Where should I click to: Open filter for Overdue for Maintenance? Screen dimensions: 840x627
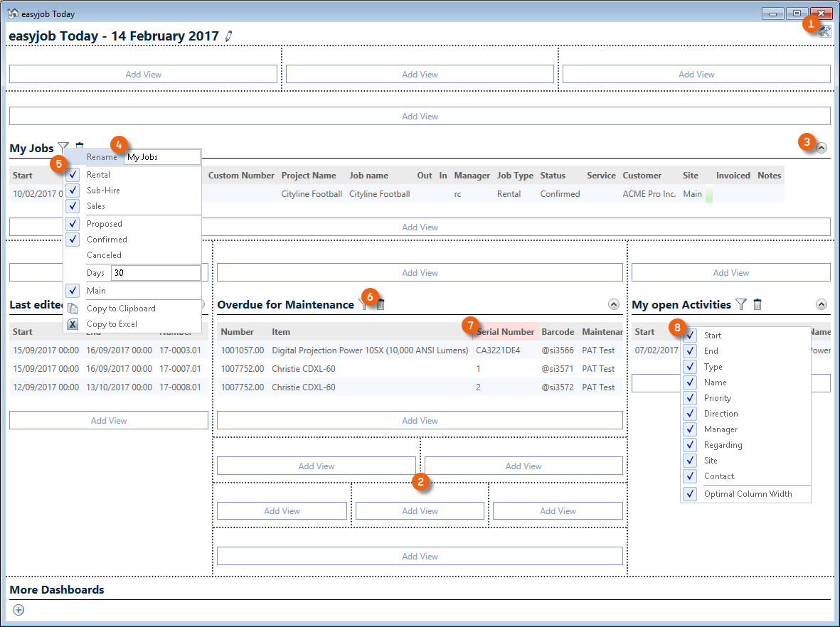[x=364, y=304]
